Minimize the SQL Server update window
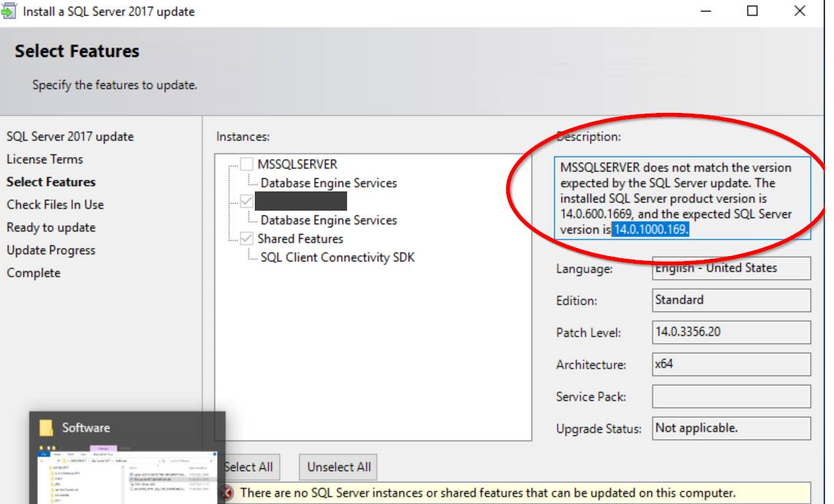This screenshot has height=504, width=834. point(706,11)
